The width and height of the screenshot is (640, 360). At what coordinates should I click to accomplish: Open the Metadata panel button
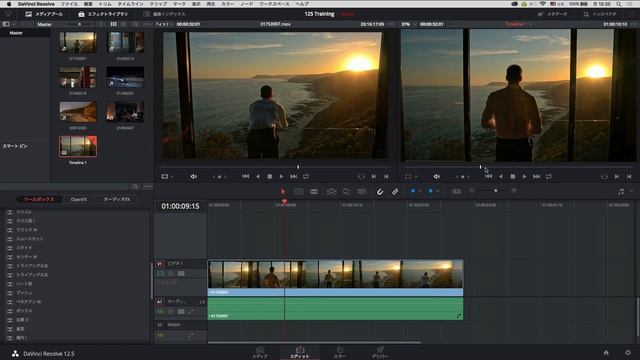click(x=553, y=14)
